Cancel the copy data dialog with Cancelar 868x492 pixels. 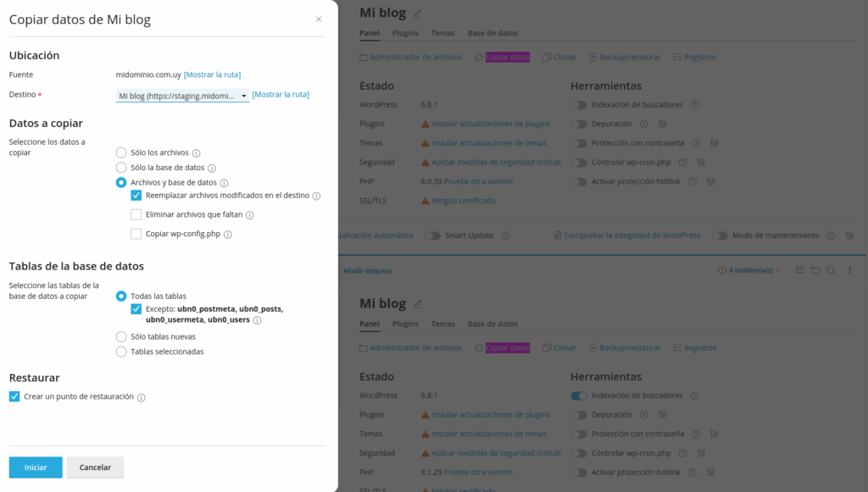(95, 467)
